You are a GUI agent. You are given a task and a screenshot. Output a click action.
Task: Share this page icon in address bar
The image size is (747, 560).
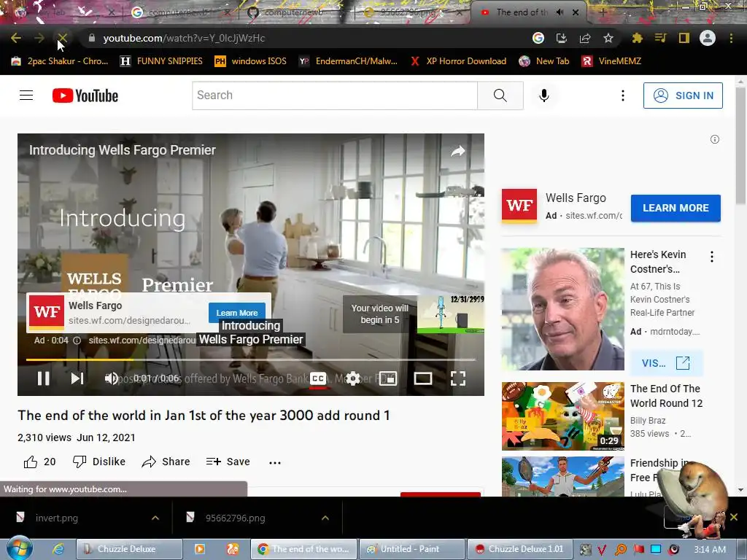point(584,38)
